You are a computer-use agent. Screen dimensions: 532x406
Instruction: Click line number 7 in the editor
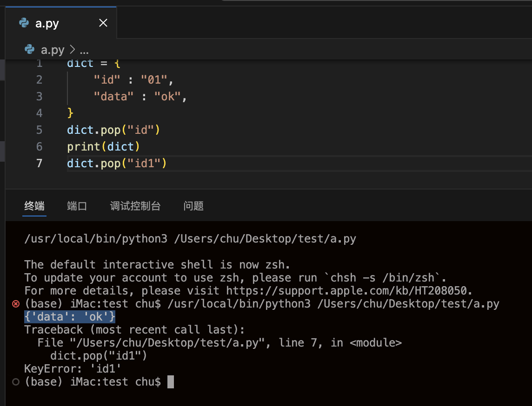[x=39, y=163]
